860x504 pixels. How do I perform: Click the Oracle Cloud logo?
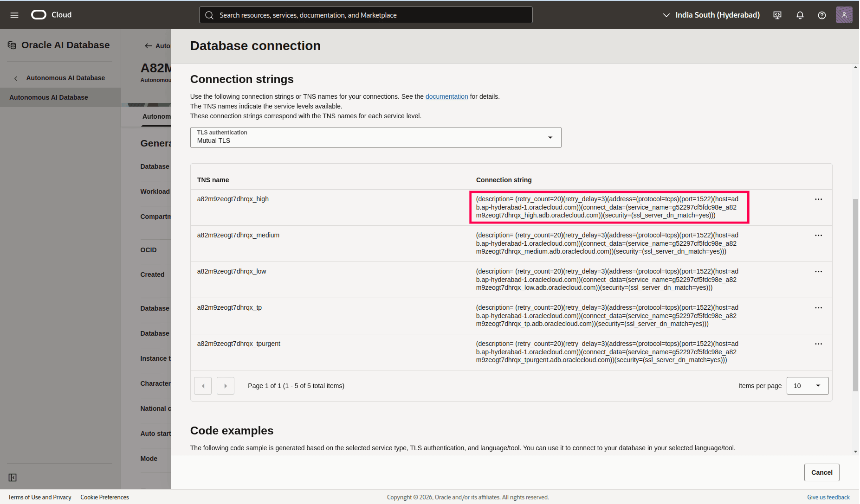tap(51, 15)
